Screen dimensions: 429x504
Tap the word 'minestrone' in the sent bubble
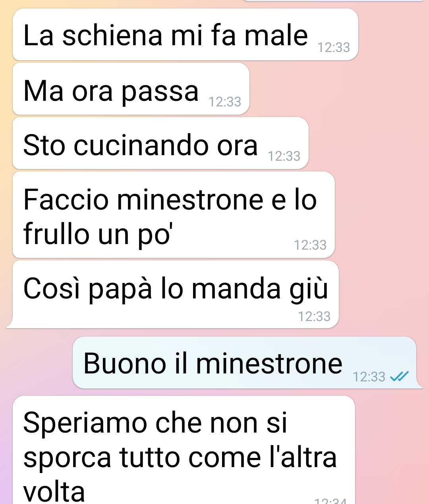pos(269,363)
